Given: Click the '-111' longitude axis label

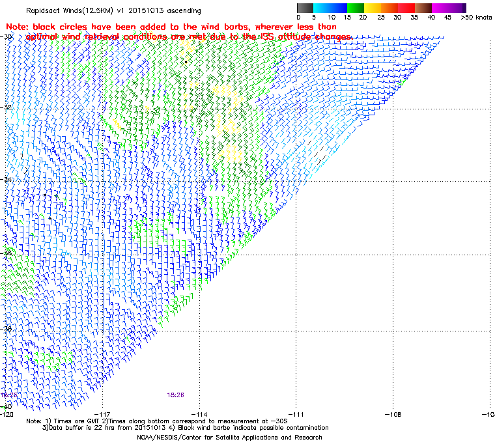Looking at the screenshot, I should (x=296, y=414).
